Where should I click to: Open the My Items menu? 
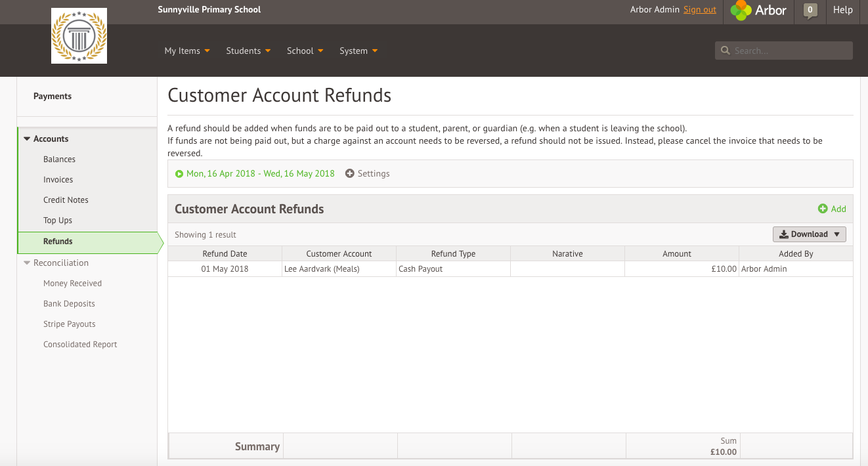coord(187,51)
